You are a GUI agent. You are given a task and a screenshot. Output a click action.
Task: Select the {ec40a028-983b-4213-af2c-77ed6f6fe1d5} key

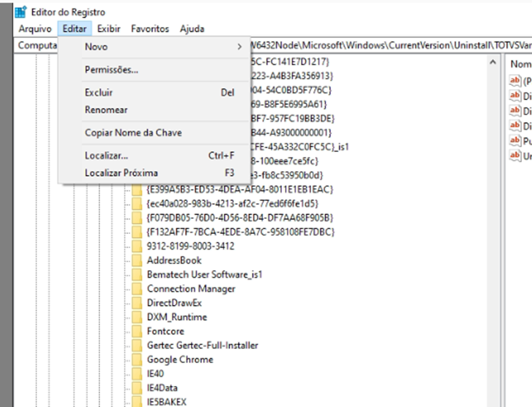coord(233,204)
